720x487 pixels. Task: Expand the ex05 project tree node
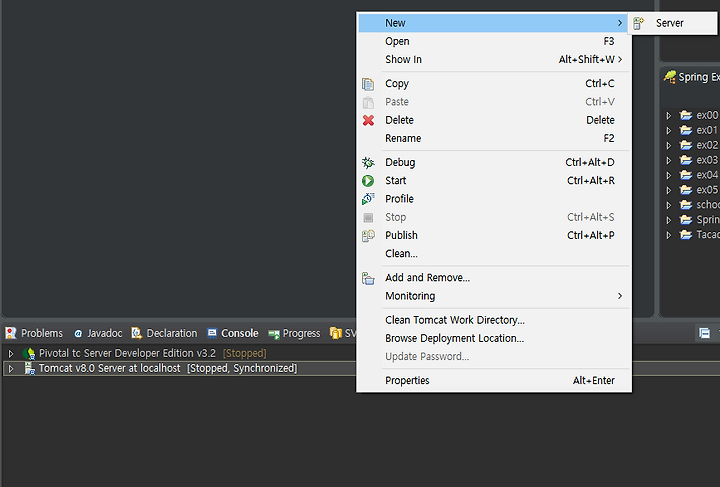[669, 190]
